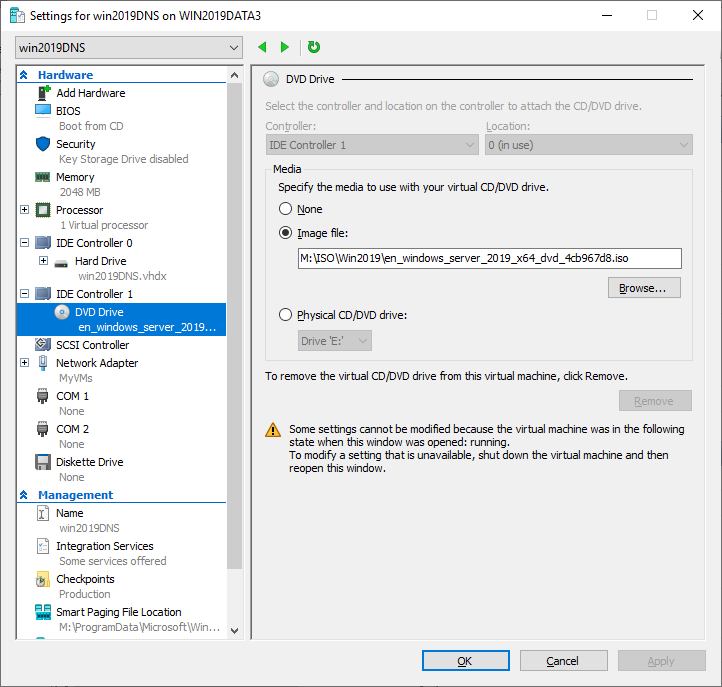Click the '1 Virtual processor' text

[x=104, y=225]
